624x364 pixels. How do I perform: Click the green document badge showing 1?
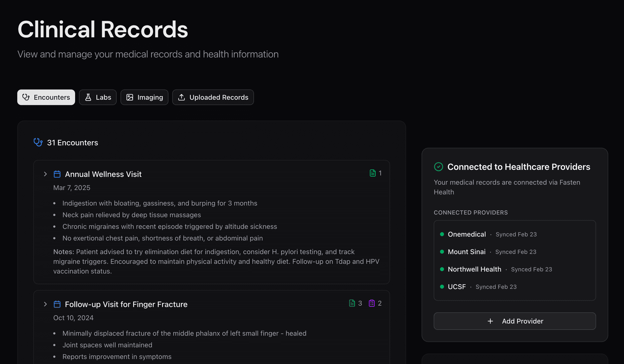(x=372, y=173)
